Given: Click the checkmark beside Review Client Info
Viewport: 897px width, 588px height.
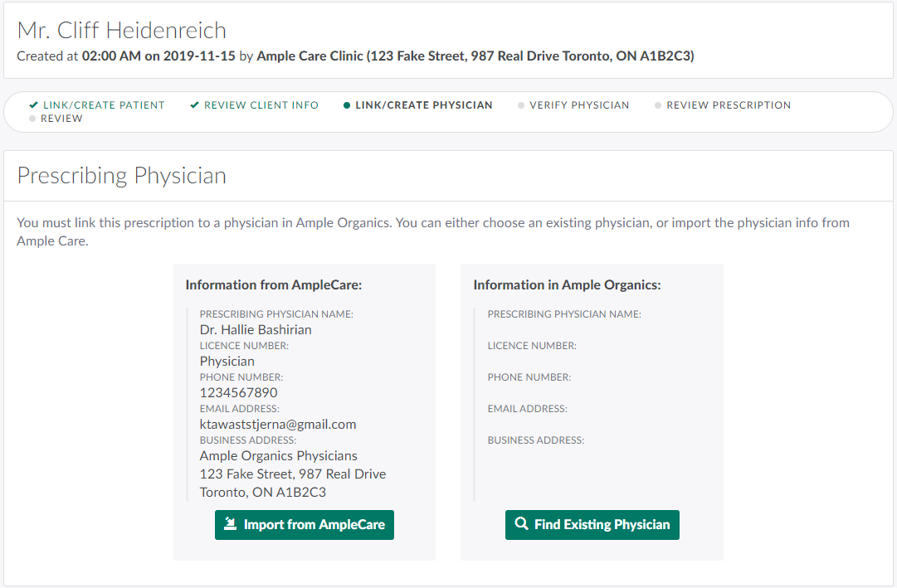Looking at the screenshot, I should coord(194,105).
